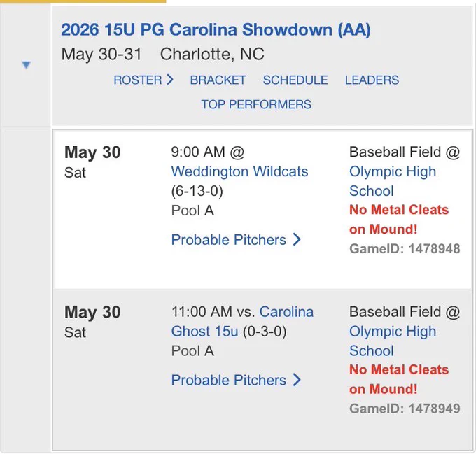Click the chevron beside second Probable Pitchers

pos(297,380)
